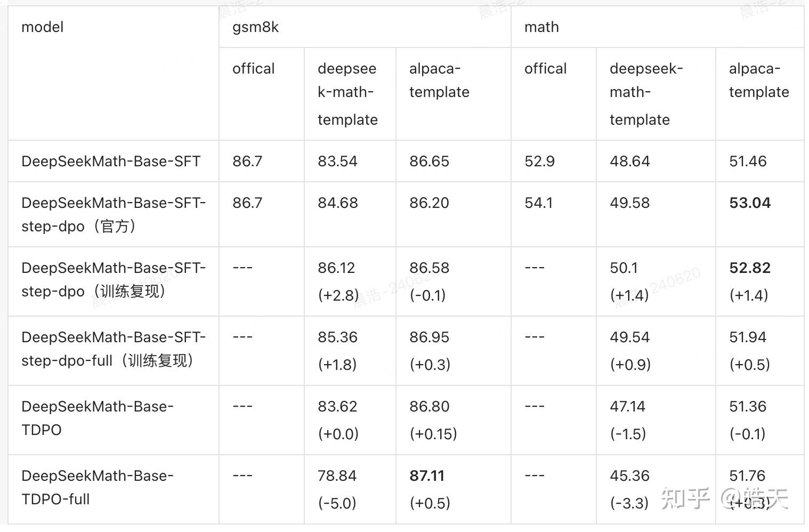809x532 pixels.
Task: Click the 83.54 score cell
Action: pyautogui.click(x=337, y=161)
